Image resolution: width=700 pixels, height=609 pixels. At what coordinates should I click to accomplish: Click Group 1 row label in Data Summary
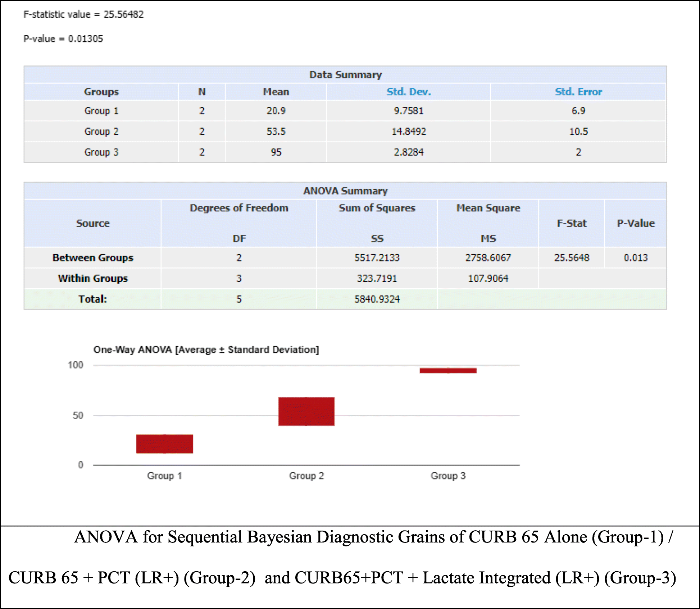pyautogui.click(x=101, y=111)
